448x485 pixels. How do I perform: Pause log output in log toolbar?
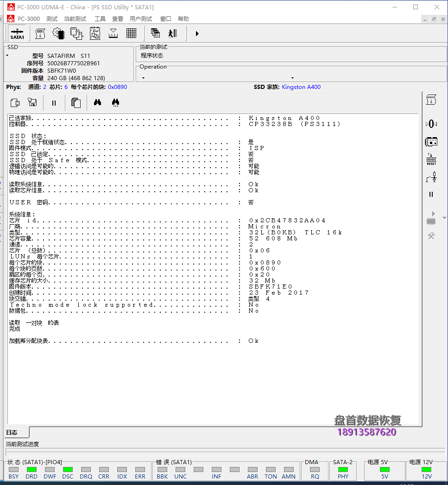pos(54,103)
